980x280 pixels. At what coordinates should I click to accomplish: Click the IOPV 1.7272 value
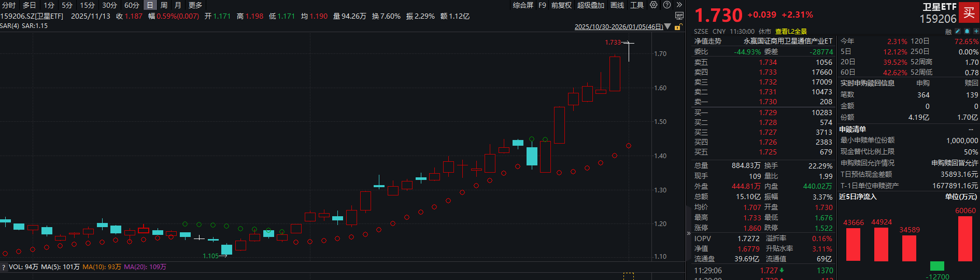tap(748, 239)
